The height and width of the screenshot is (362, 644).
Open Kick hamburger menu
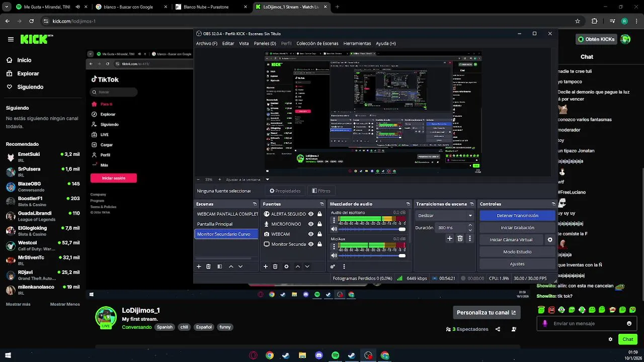pyautogui.click(x=11, y=39)
